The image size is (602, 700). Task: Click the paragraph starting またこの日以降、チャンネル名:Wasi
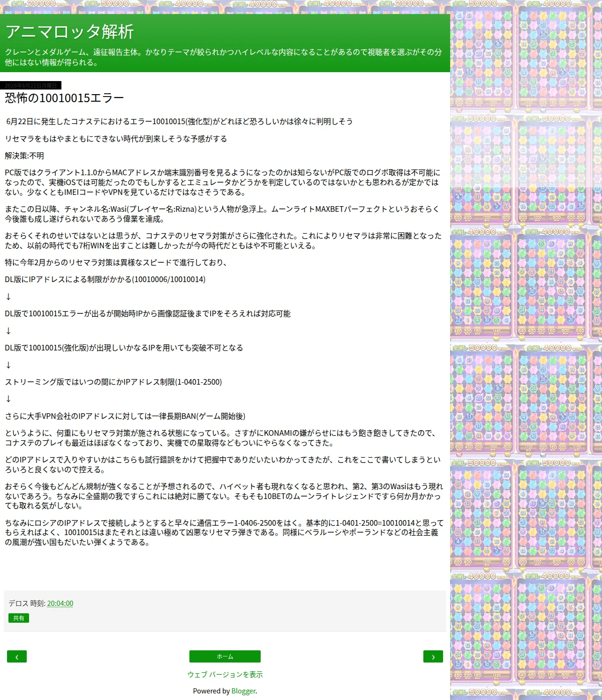[222, 214]
